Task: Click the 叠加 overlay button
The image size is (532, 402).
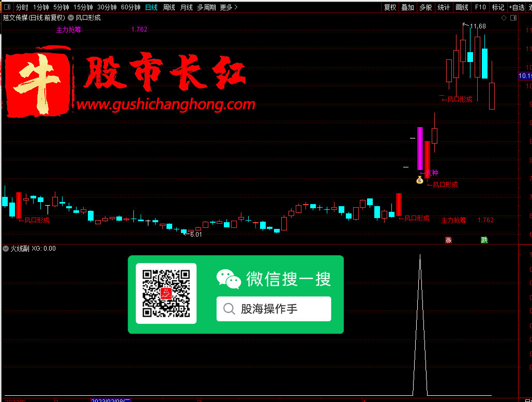Action: (x=408, y=7)
